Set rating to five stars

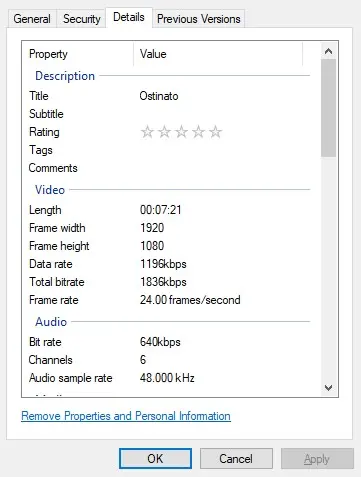tap(215, 132)
